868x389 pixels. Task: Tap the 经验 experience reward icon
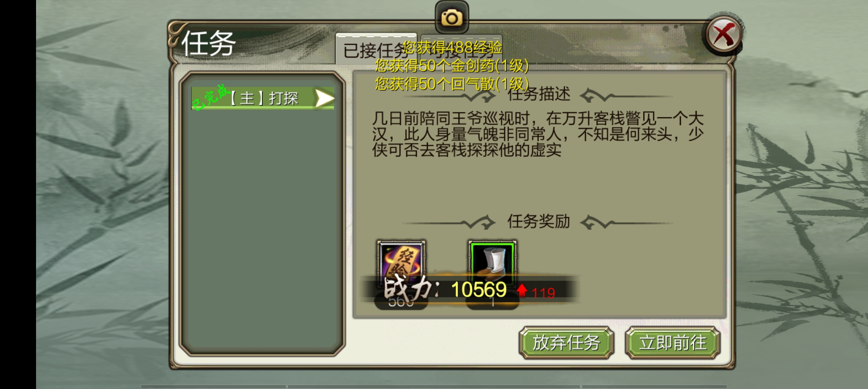(401, 263)
